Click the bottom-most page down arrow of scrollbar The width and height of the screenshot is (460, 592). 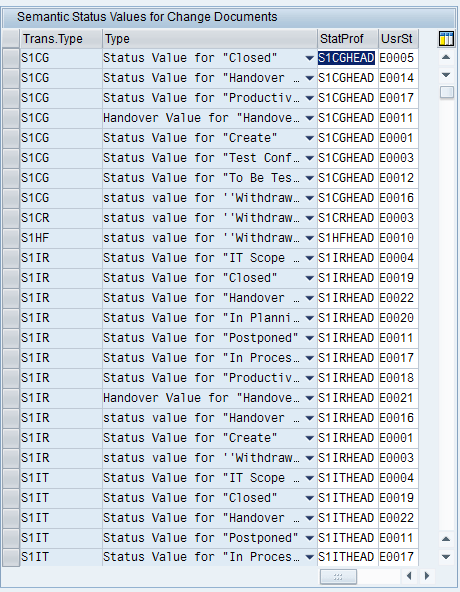click(446, 557)
